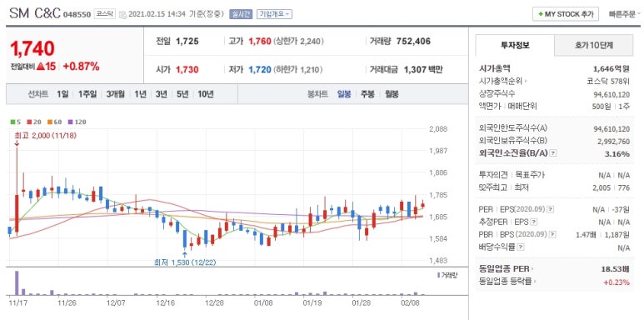The image size is (644, 320).
Task: Expand 동일업종 PER arrow link
Action: click(507, 269)
